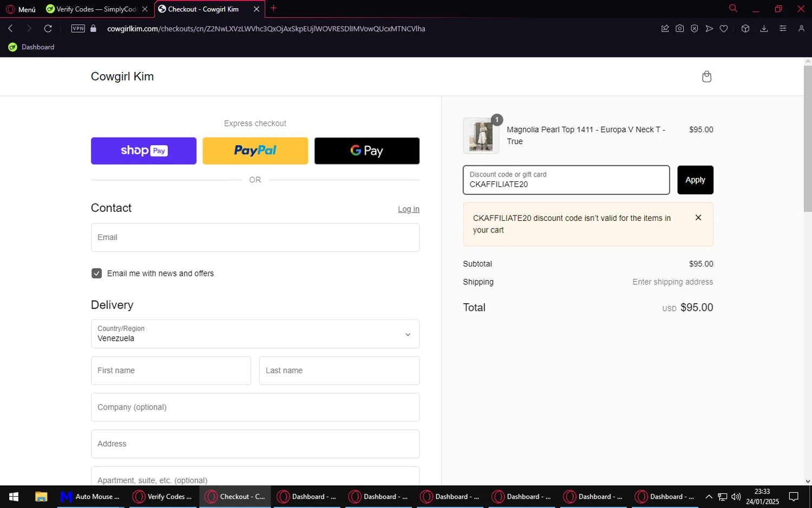Choose Google Pay express checkout
Image resolution: width=812 pixels, height=508 pixels.
[366, 151]
